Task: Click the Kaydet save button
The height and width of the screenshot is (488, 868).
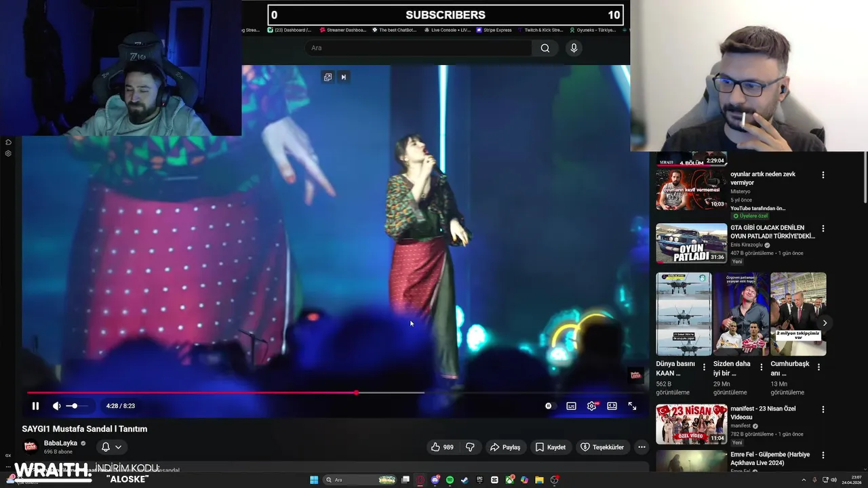Action: pos(550,447)
